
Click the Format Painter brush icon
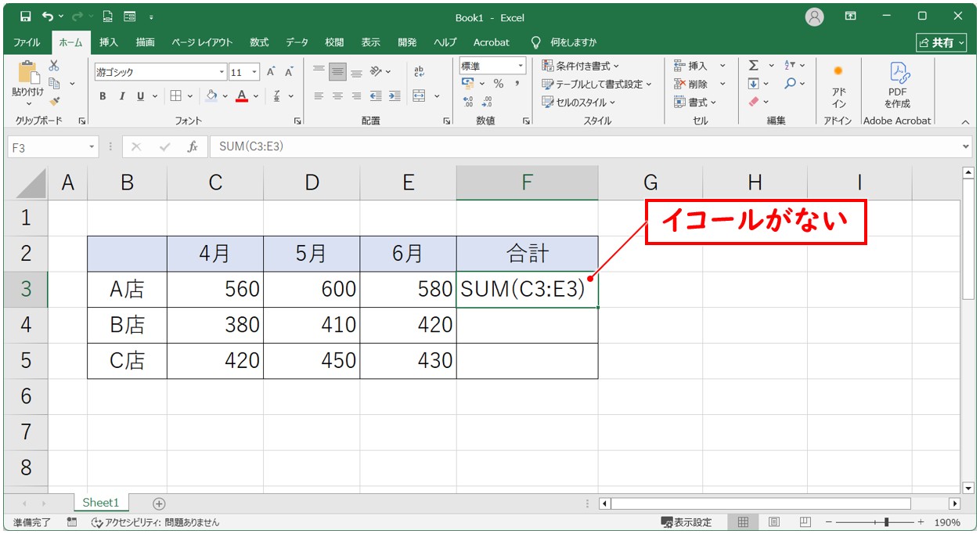pos(54,101)
